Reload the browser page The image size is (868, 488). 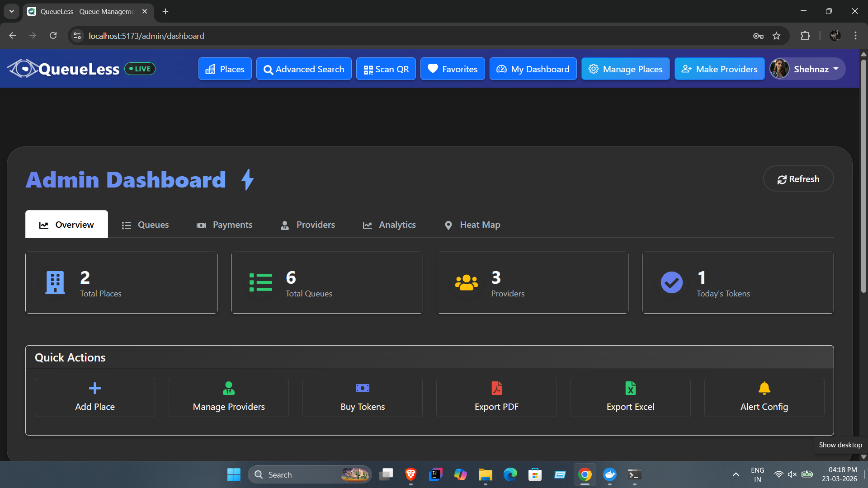[x=53, y=36]
